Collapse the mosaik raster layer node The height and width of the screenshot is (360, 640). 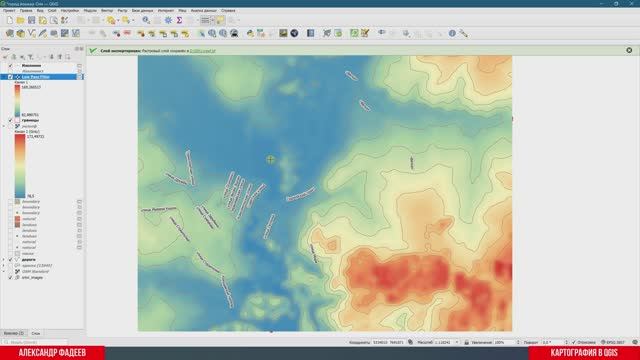tap(4, 126)
